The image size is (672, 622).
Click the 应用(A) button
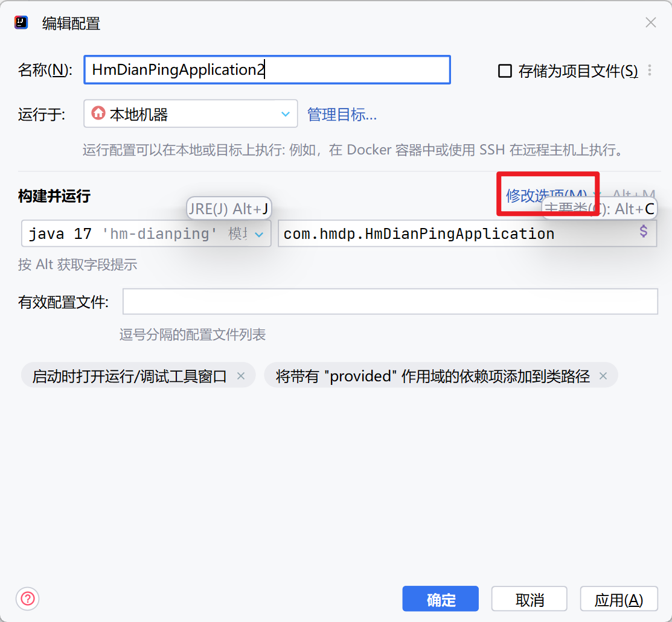tap(618, 600)
